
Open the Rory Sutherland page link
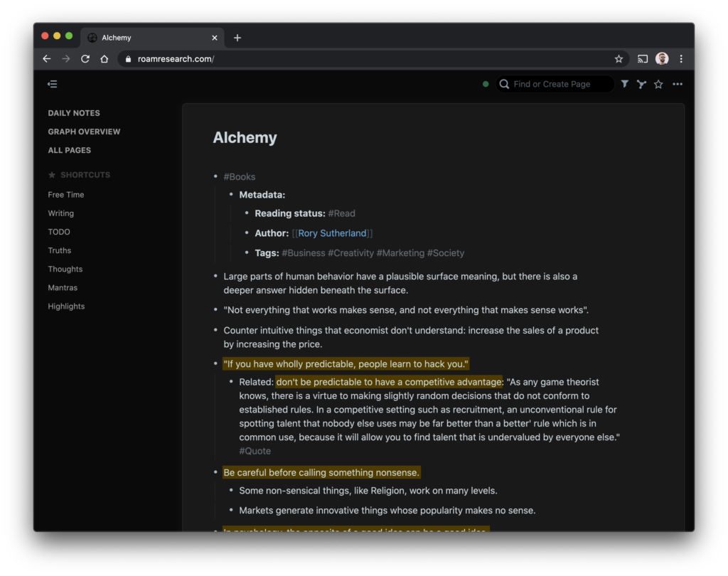pyautogui.click(x=333, y=233)
